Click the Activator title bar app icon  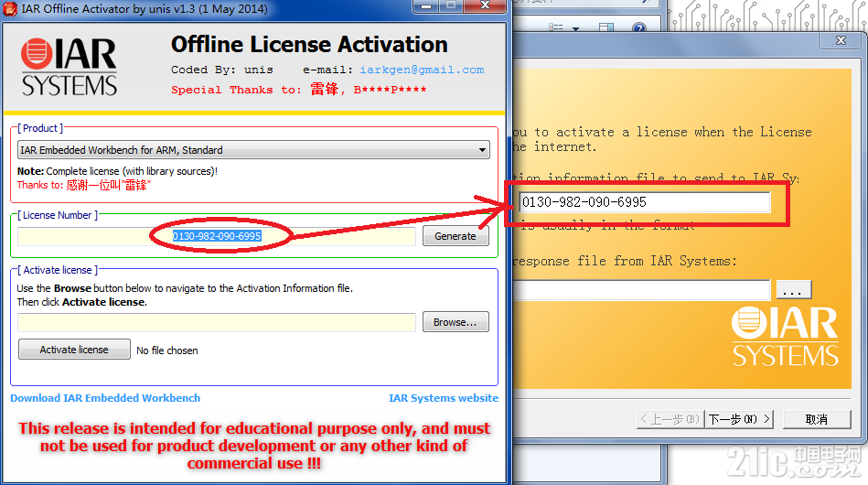(10, 9)
